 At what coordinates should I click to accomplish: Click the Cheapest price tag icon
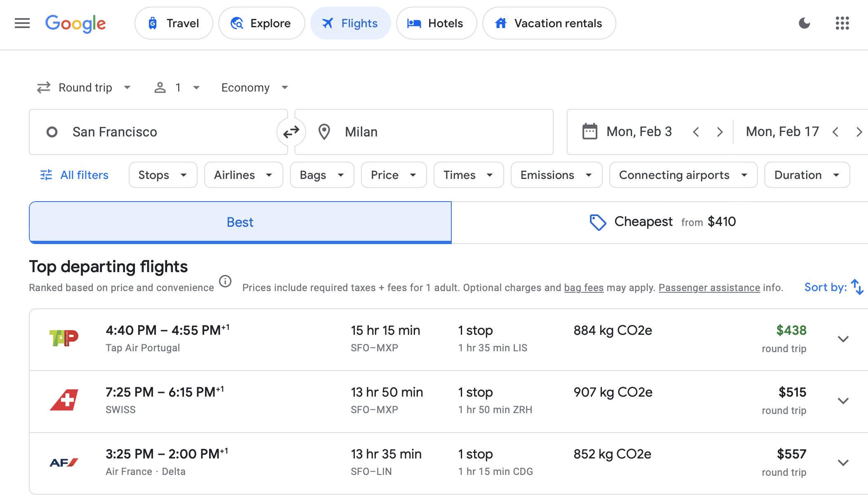598,222
